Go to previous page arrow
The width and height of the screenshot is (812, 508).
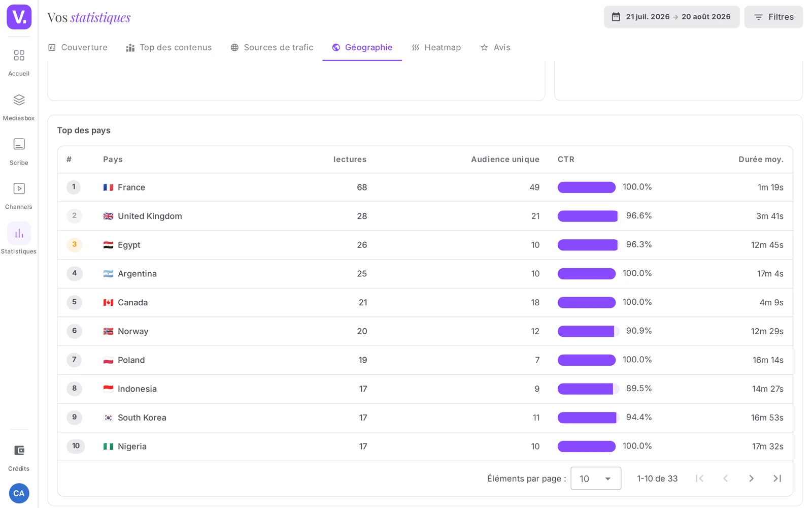coord(725,479)
